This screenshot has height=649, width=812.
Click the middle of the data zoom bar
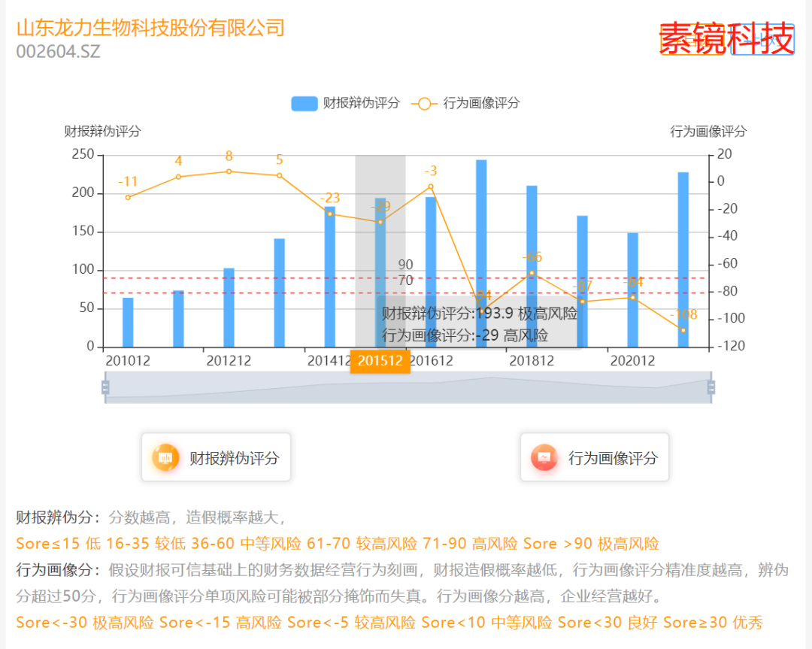408,387
